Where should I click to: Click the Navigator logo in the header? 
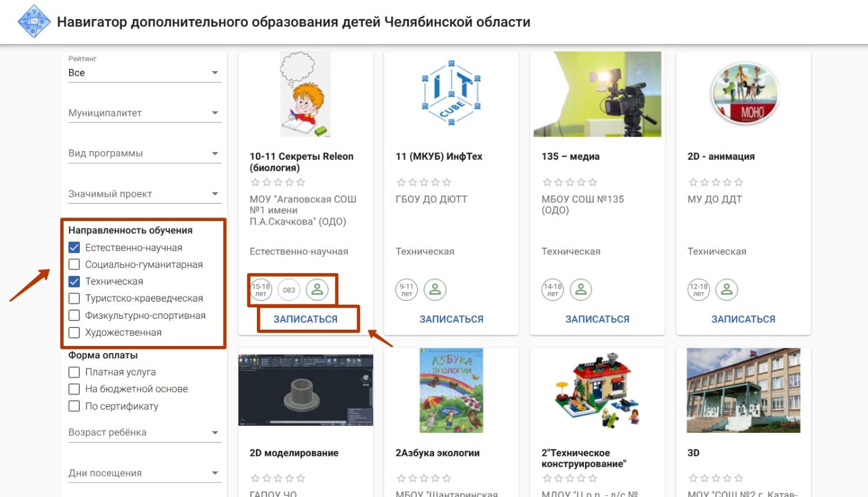(34, 22)
